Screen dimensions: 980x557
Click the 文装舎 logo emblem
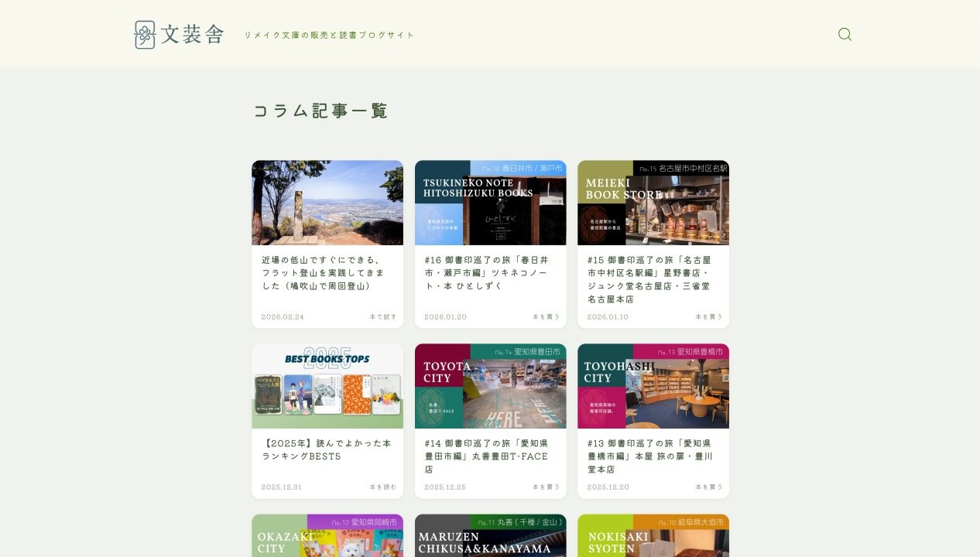145,35
